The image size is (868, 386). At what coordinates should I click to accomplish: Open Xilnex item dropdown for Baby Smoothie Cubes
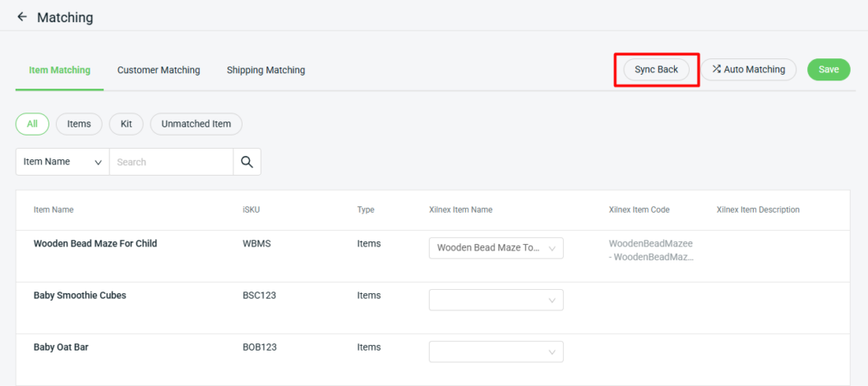tap(496, 300)
